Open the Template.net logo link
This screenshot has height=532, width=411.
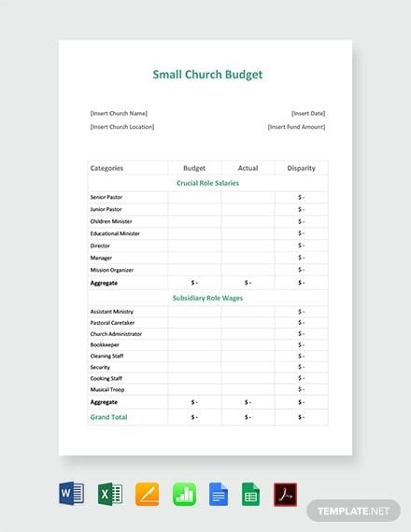pos(353,511)
